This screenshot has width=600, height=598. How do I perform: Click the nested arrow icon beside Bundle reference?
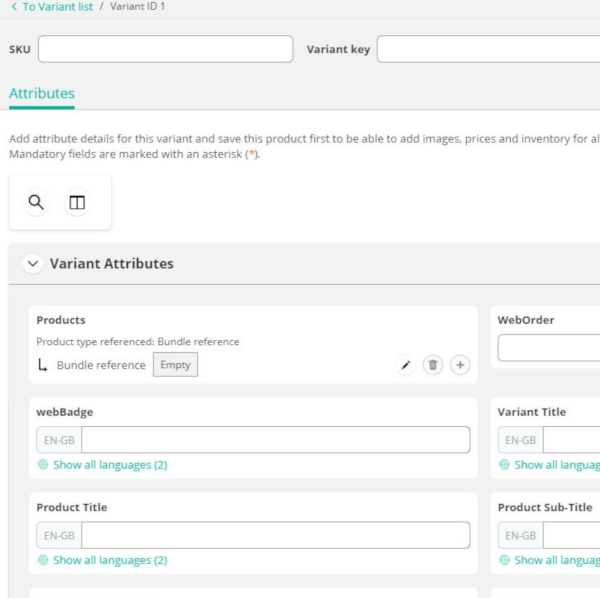[x=42, y=365]
